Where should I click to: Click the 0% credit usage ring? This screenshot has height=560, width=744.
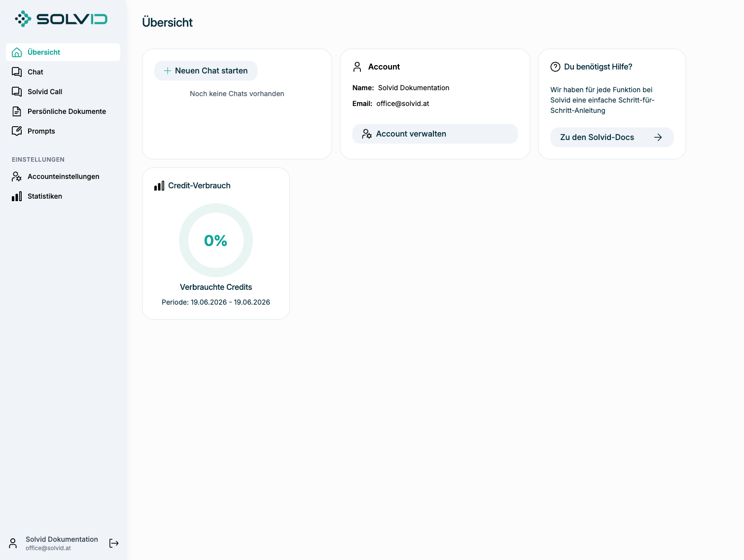216,241
